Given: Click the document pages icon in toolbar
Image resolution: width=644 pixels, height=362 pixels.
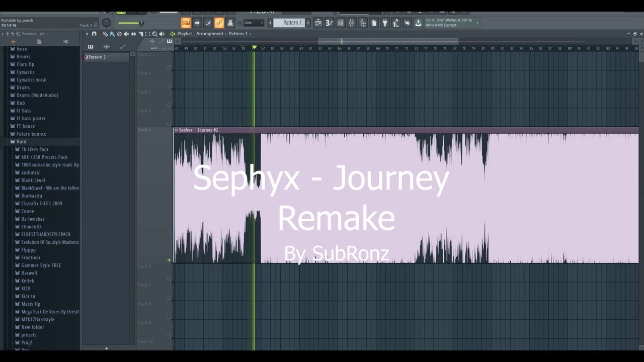Looking at the screenshot, I should [374, 23].
